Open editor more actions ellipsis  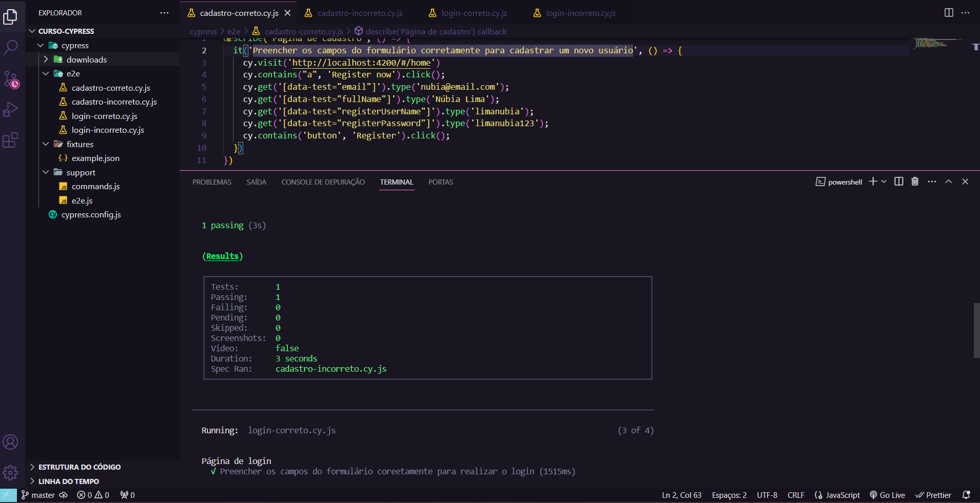(965, 13)
